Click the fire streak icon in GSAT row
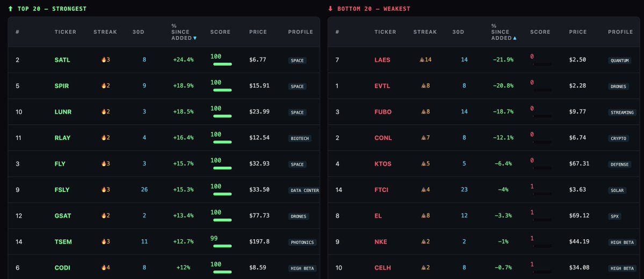Screen dimensions: 644x279 pyautogui.click(x=104, y=216)
